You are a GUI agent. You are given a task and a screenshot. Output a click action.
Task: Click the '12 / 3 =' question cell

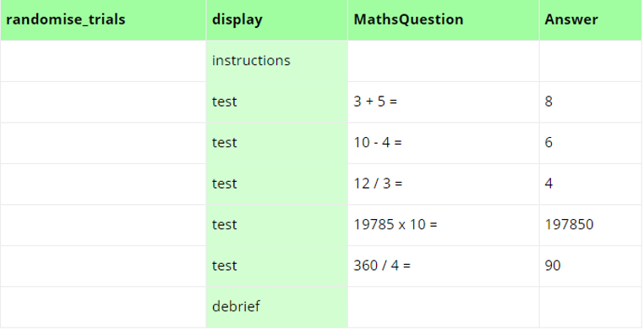[443, 184]
